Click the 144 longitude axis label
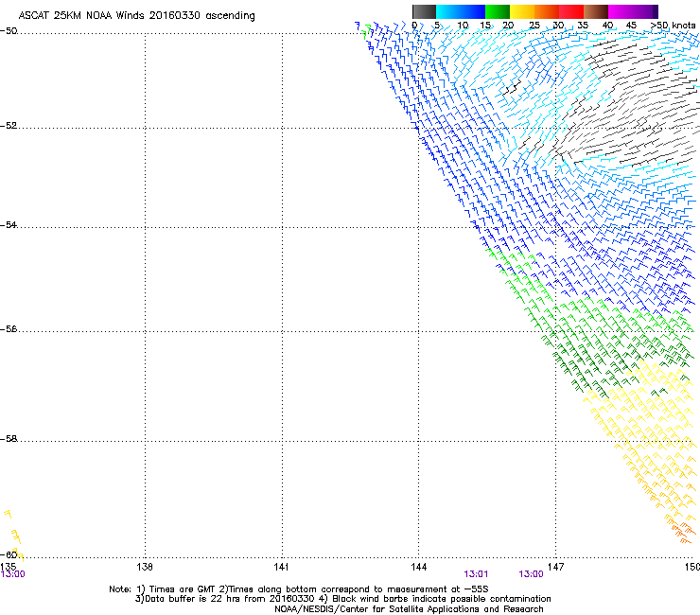Viewport: 700px width, 615px height. pyautogui.click(x=419, y=567)
